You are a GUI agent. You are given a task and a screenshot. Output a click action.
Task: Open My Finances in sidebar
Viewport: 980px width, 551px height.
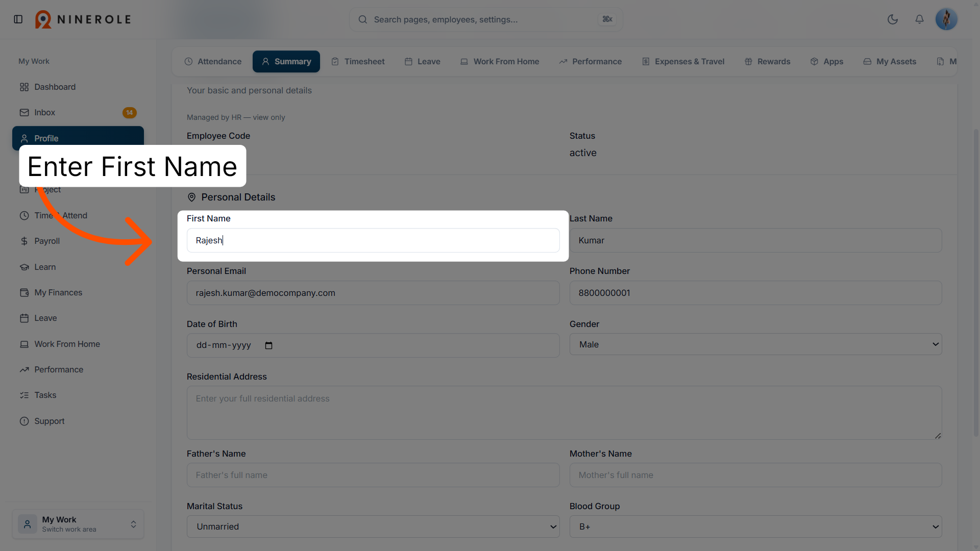(78, 293)
